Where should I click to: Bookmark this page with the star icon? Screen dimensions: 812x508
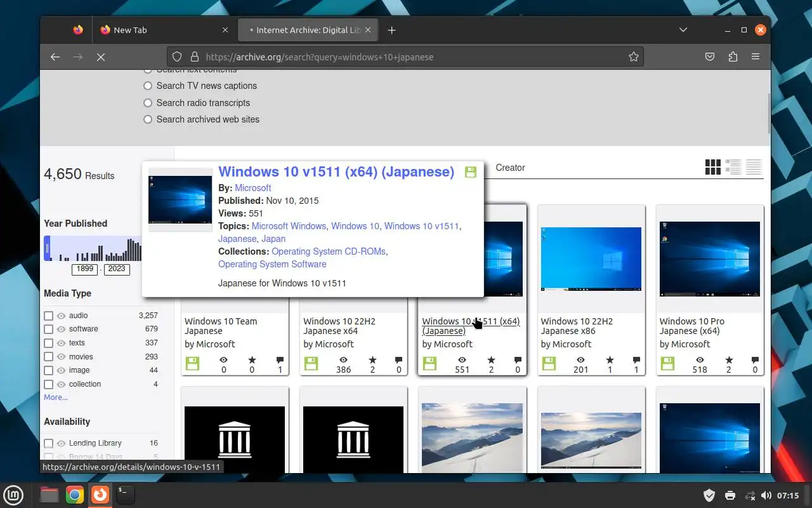pyautogui.click(x=633, y=57)
